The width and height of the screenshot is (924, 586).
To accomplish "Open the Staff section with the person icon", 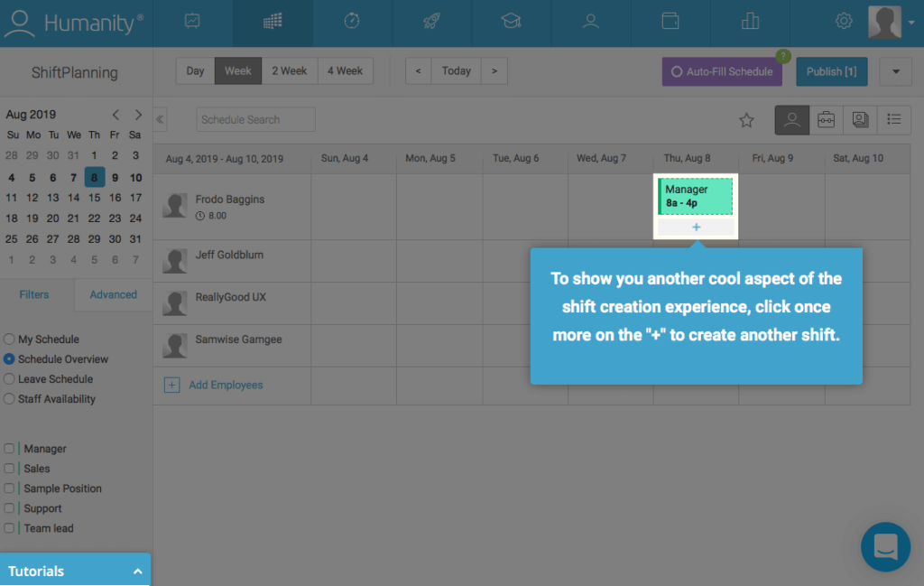I will [591, 20].
